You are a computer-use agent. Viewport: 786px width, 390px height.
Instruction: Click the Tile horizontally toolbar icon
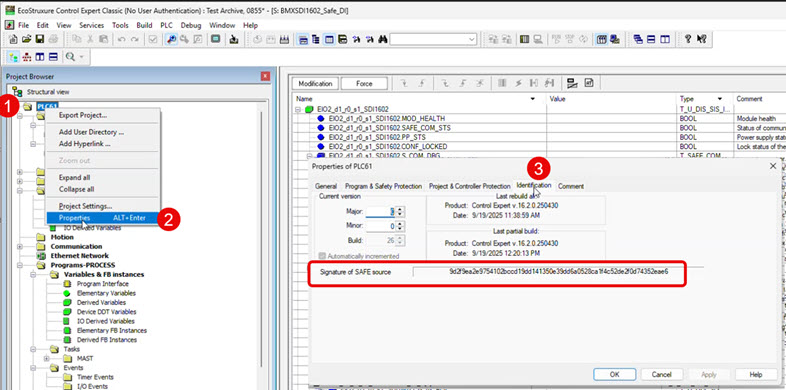point(651,39)
